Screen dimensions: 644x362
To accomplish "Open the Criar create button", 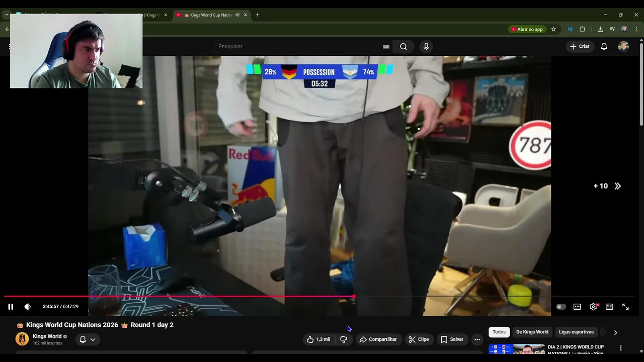I will tap(580, 46).
